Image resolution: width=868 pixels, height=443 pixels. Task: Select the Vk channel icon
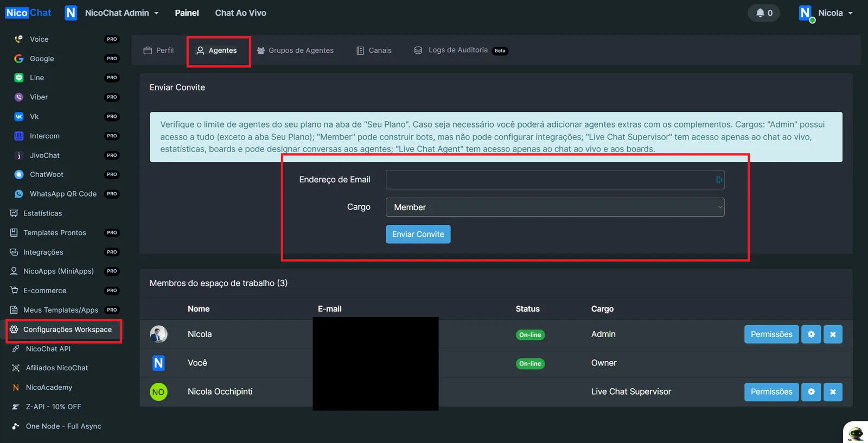tap(19, 117)
